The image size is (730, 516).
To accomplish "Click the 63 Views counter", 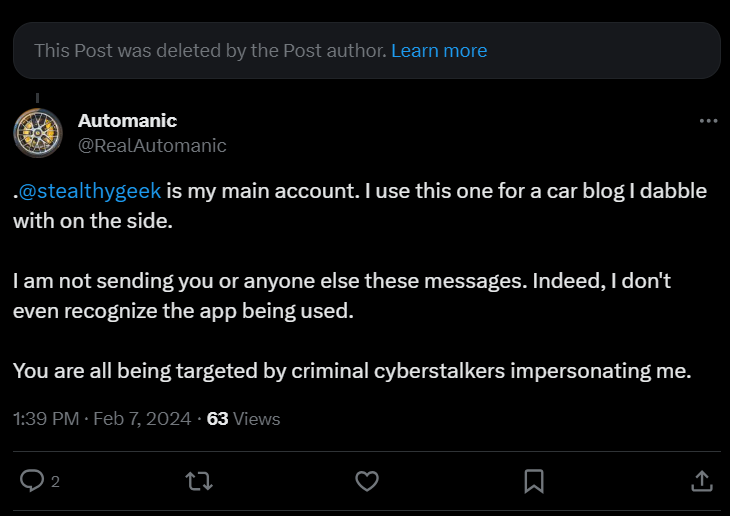I will (243, 419).
